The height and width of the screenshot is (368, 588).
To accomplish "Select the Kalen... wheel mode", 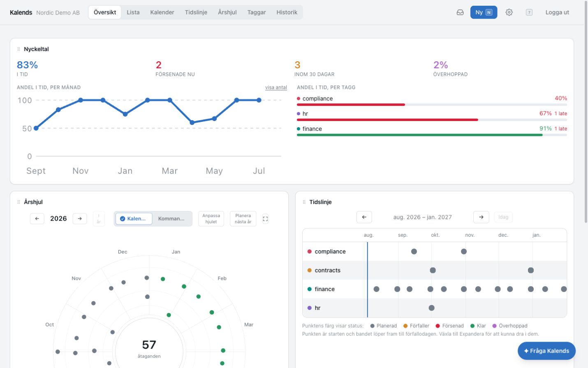I will (x=133, y=219).
